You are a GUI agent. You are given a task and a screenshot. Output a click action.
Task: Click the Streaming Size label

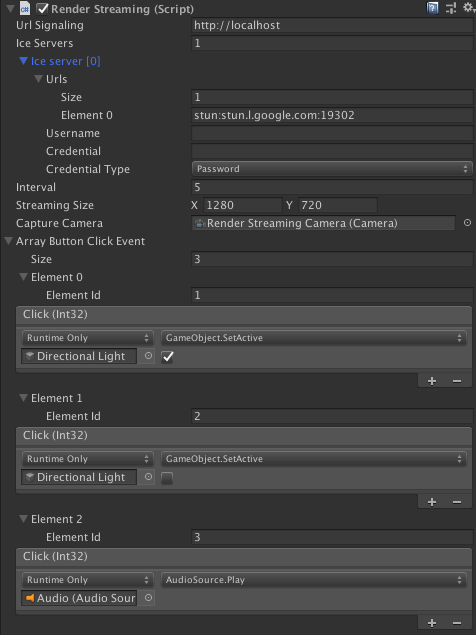(x=55, y=205)
